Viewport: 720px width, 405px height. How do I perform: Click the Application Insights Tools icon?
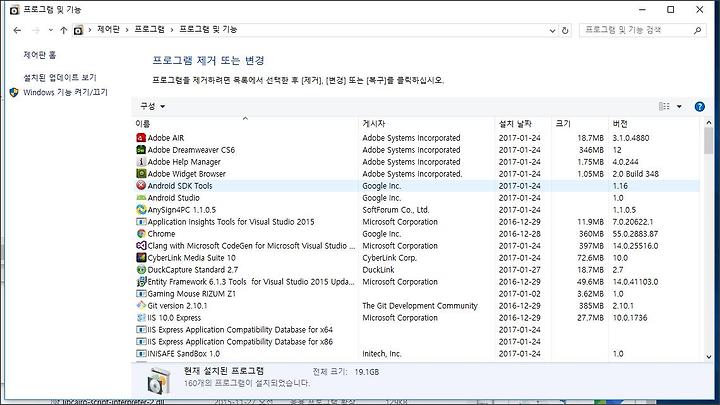coord(141,222)
